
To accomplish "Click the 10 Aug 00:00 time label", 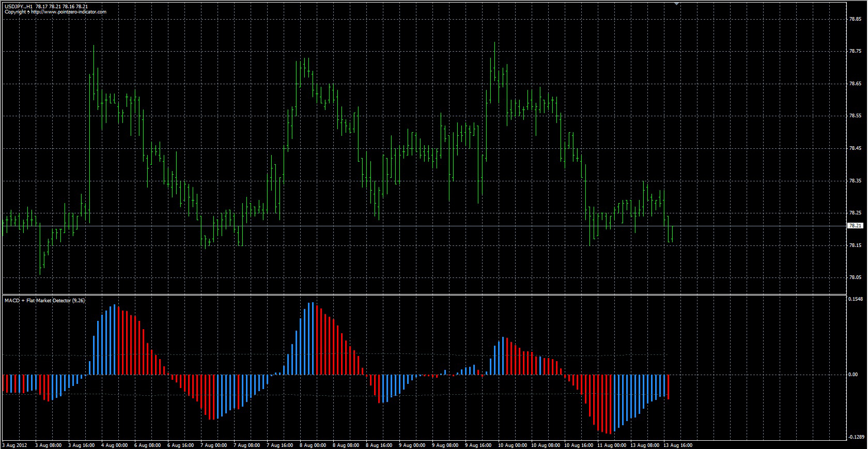I will point(513,445).
